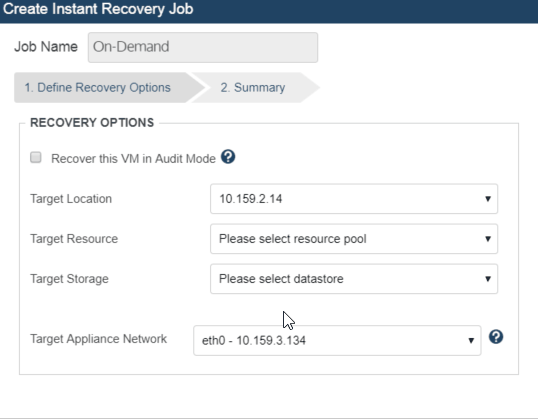Open help for Audit Mode recovery
Screen dimensions: 538x419
point(228,157)
